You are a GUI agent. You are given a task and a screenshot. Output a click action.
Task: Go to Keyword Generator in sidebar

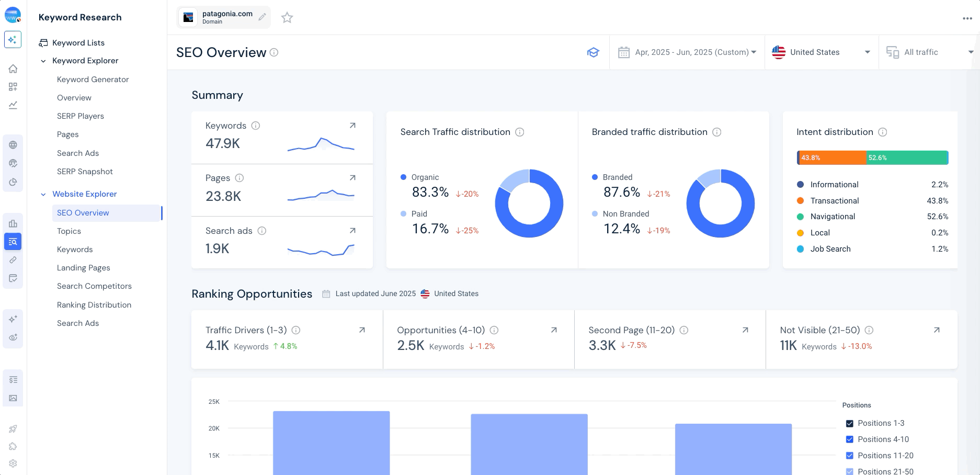click(93, 80)
